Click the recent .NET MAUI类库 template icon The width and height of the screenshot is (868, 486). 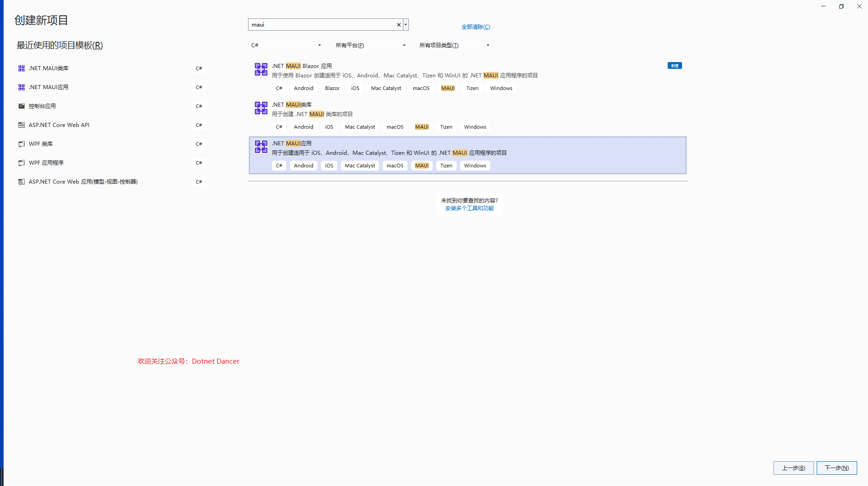pyautogui.click(x=22, y=68)
